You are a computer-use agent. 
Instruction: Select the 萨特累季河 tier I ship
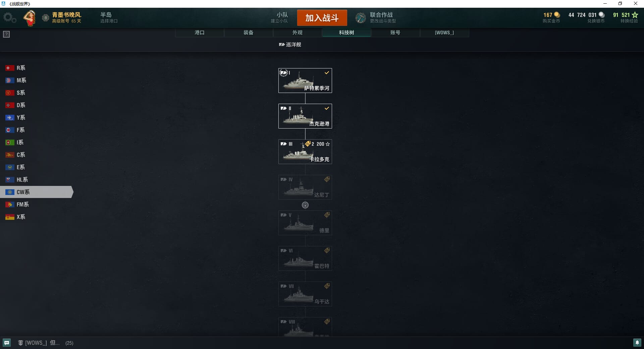click(305, 81)
